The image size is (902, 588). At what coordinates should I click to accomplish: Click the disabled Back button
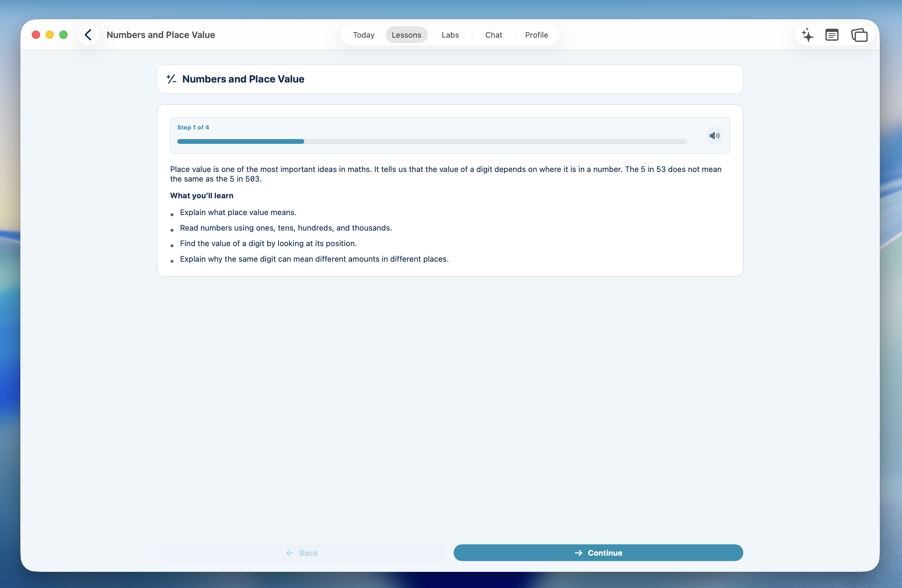pyautogui.click(x=302, y=553)
